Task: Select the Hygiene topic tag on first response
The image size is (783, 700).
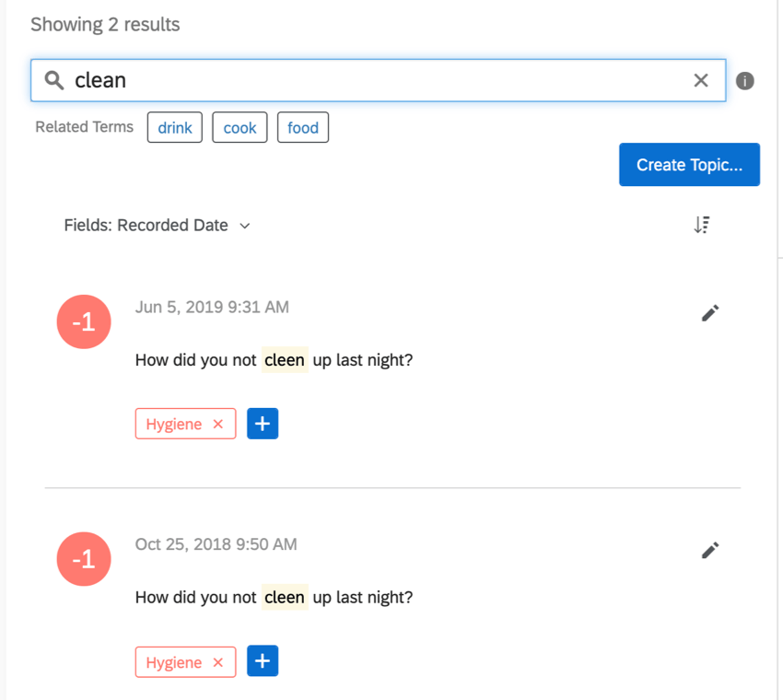Action: [174, 424]
